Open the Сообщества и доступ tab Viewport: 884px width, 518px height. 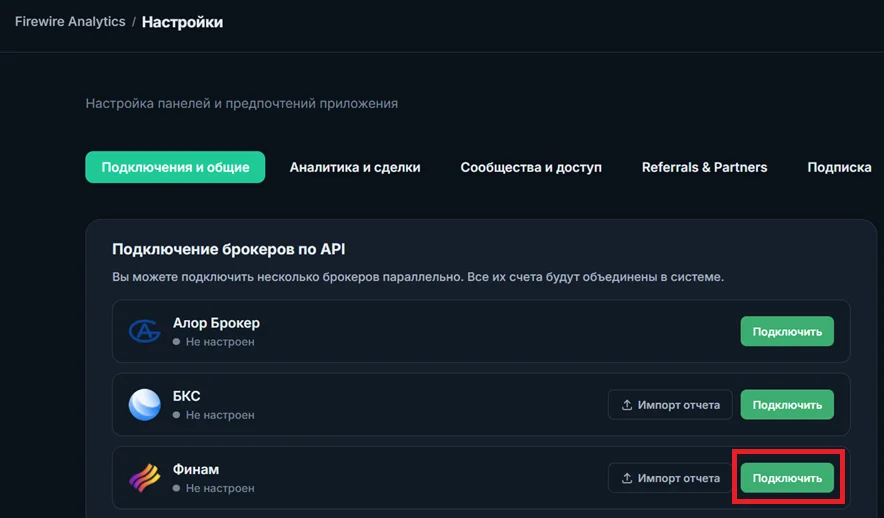pyautogui.click(x=531, y=167)
